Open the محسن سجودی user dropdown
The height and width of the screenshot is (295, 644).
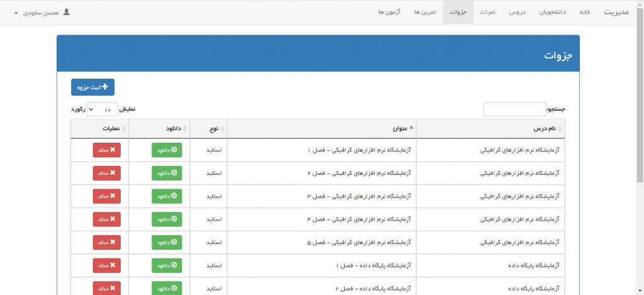tap(42, 13)
